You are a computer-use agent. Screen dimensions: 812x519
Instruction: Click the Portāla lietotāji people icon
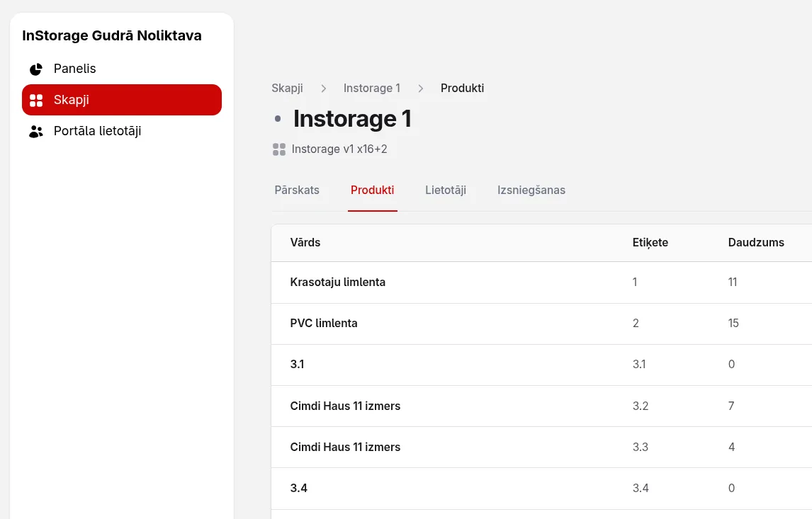[x=35, y=132]
